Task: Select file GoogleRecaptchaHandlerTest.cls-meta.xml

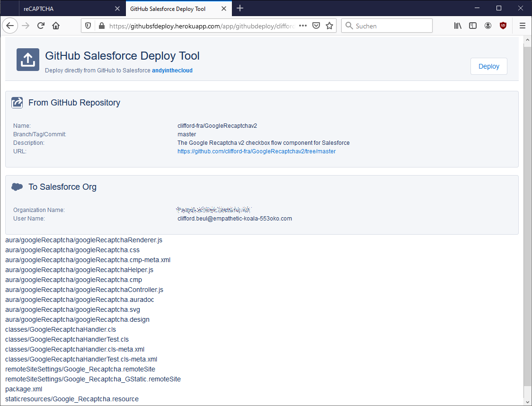Action: pos(81,359)
